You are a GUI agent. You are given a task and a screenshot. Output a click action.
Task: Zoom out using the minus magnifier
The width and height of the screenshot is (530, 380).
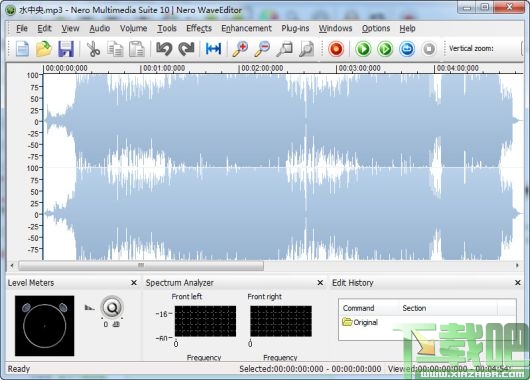[x=262, y=49]
